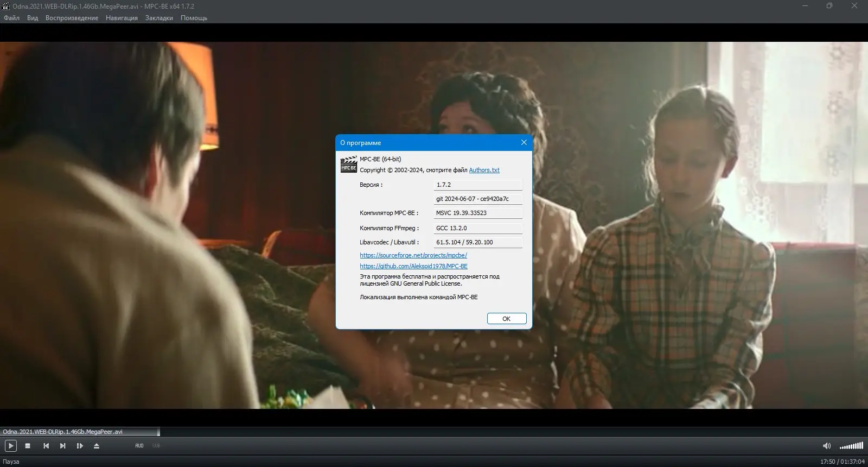Screen dimensions: 868x467
Task: Click the Версия : label
Action: (371, 185)
